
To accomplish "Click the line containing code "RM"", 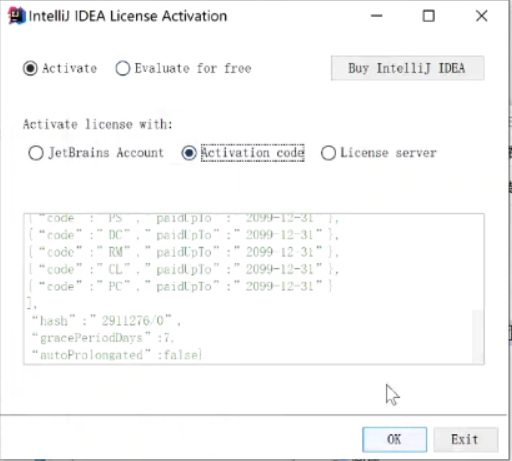I will 184,252.
